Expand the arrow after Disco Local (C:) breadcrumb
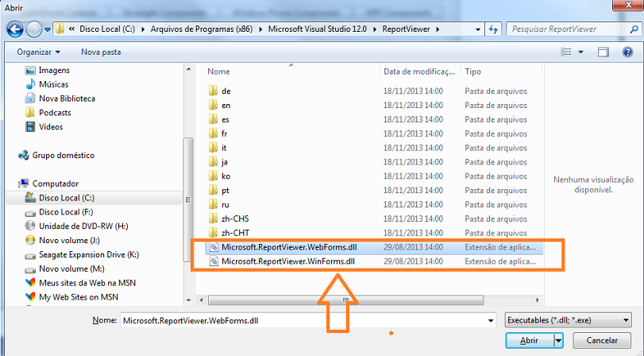Screen dimensions: 644x356 [x=143, y=29]
